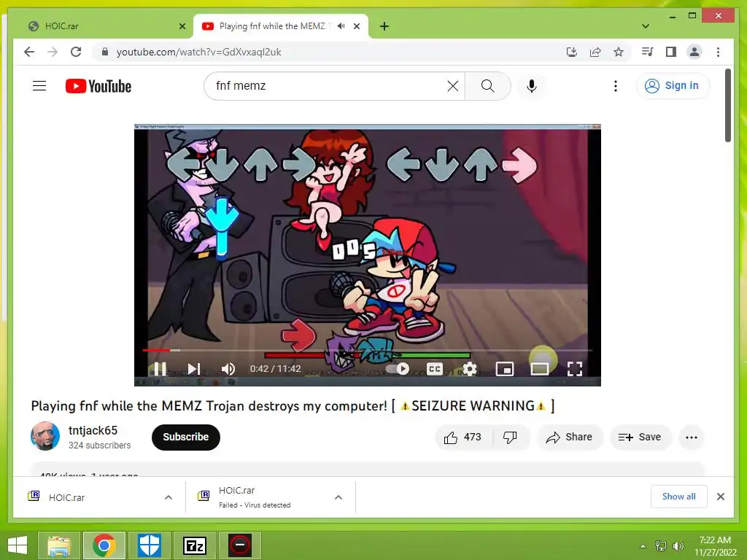Expand options for failed HOIC.rar download

[338, 497]
